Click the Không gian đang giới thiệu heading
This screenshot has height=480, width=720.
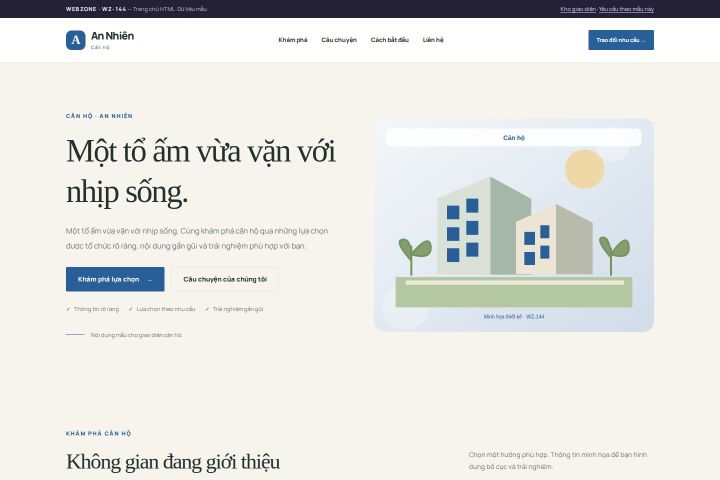(173, 462)
